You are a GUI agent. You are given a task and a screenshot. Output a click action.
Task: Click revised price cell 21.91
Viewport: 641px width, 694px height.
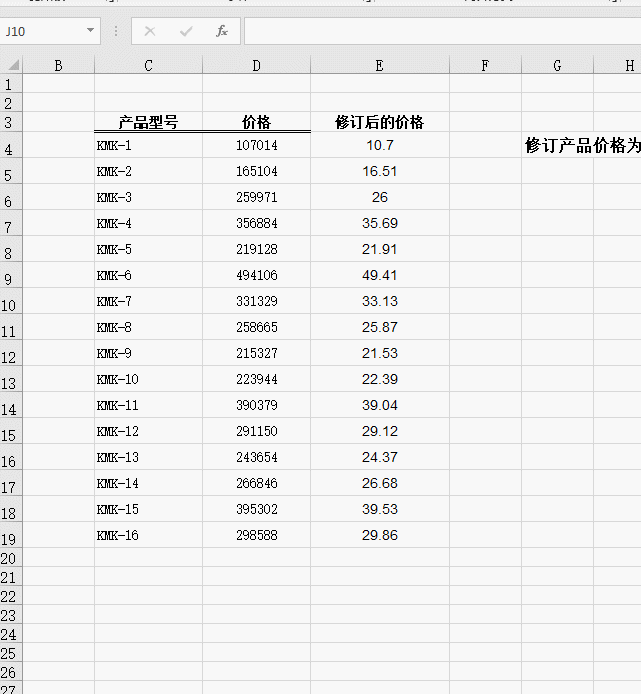click(380, 249)
